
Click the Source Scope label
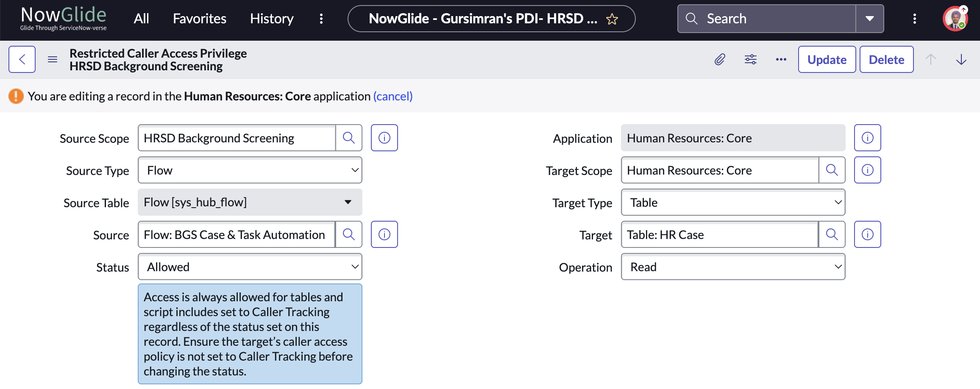coord(94,139)
